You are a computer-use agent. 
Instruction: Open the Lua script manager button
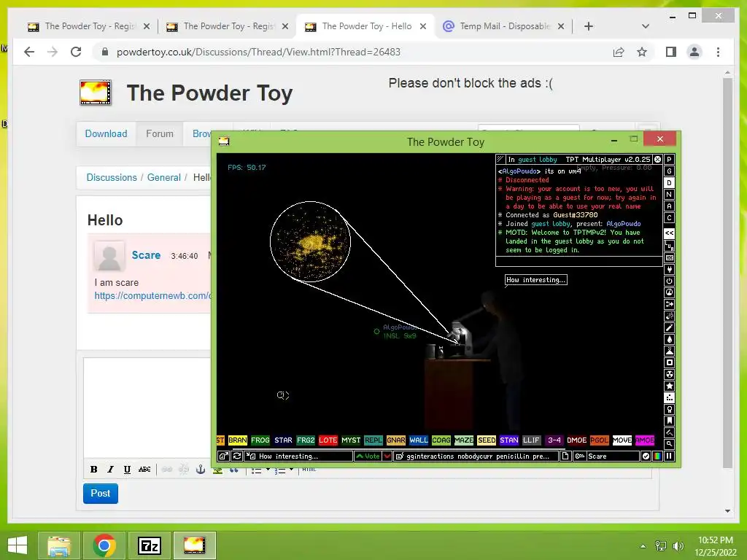coord(669,246)
